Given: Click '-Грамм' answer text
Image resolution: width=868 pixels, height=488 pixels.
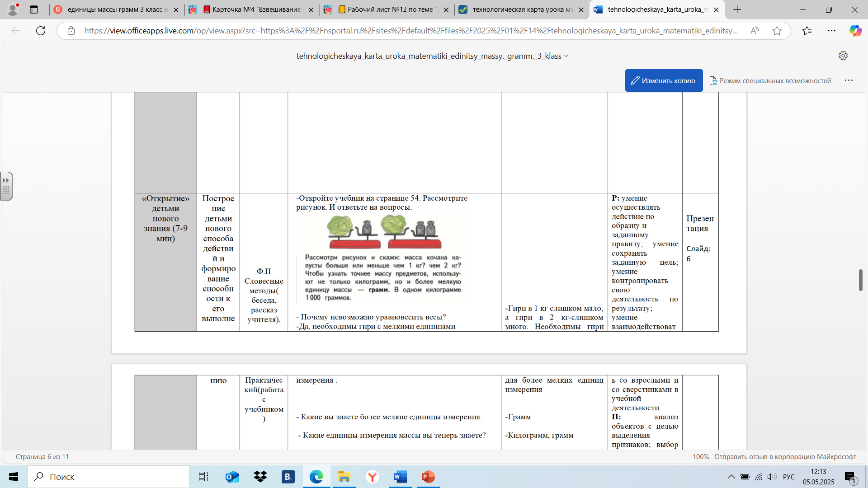Looking at the screenshot, I should click(x=518, y=417).
